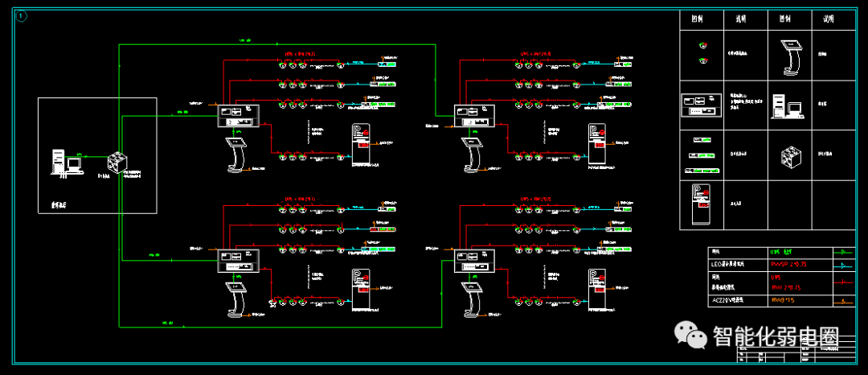
Task: Pick the parking P sign in upper-left group
Action: (360, 144)
